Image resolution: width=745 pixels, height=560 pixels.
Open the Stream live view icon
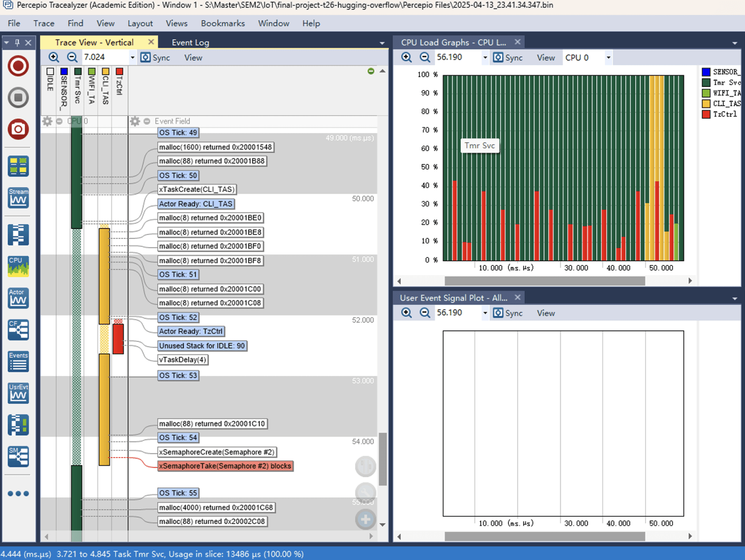(18, 197)
